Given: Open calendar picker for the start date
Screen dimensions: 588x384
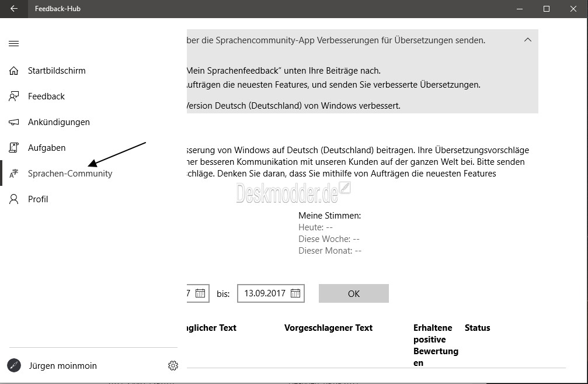Looking at the screenshot, I should point(200,293).
